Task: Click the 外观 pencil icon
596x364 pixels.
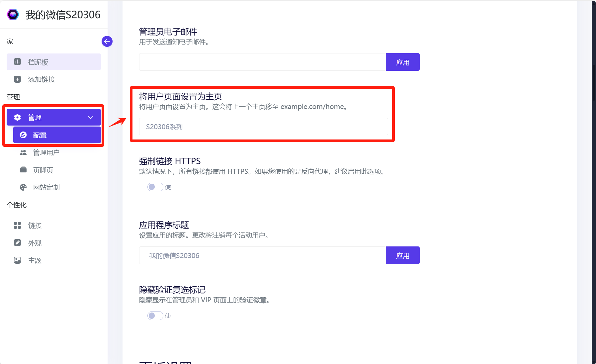Action: point(17,243)
